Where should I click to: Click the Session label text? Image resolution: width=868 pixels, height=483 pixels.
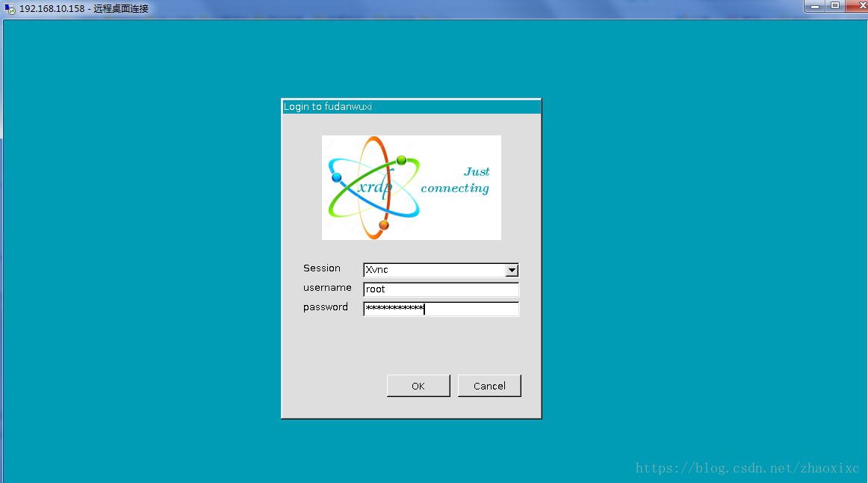coord(322,268)
